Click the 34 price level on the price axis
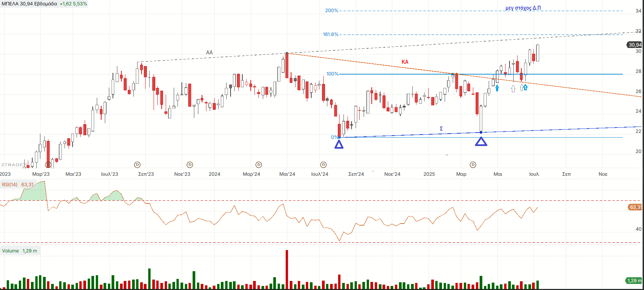This screenshot has width=644, height=290. coord(638,11)
